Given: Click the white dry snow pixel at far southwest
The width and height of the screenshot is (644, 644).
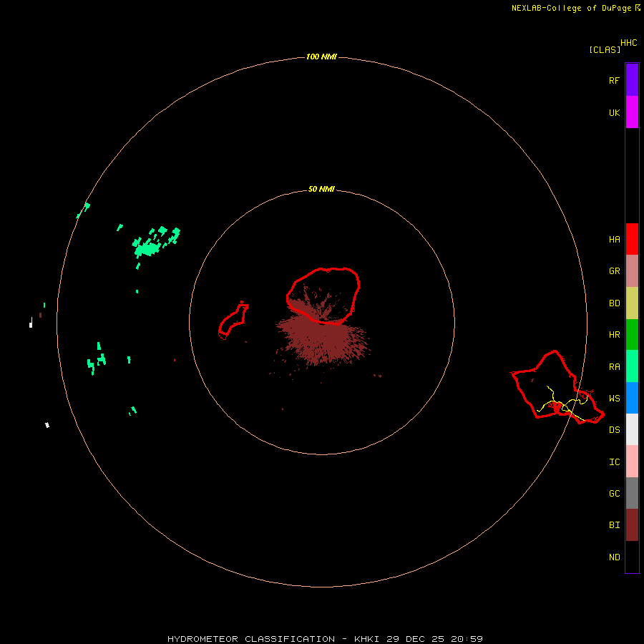Looking at the screenshot, I should pos(47,425).
